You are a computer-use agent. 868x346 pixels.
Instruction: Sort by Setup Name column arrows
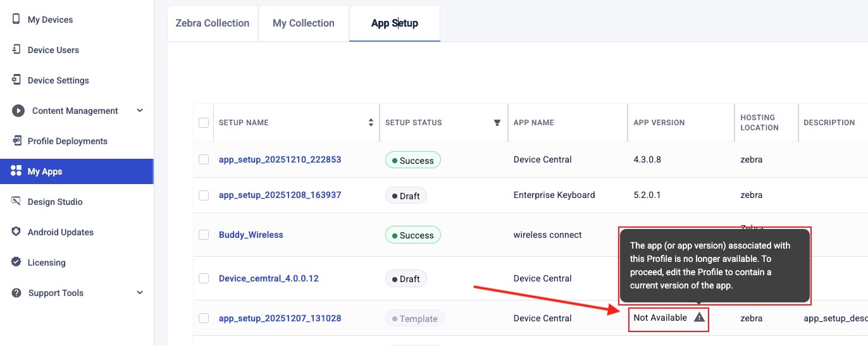pos(371,123)
